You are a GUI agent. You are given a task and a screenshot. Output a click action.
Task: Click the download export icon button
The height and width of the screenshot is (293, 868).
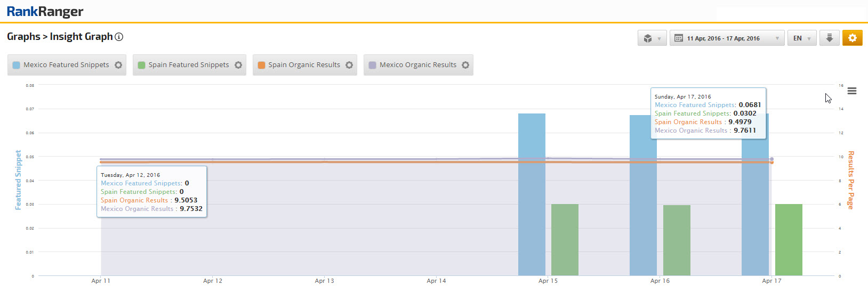[x=829, y=38]
